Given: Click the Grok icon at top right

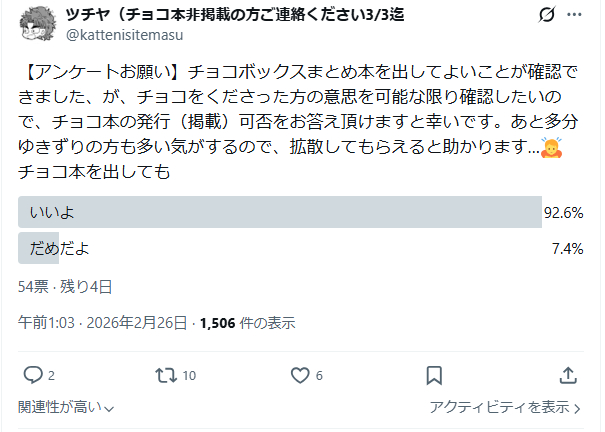Looking at the screenshot, I should click(x=546, y=14).
